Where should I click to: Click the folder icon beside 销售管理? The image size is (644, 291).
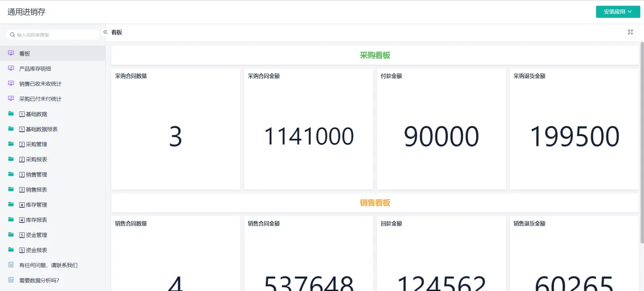[x=11, y=174]
